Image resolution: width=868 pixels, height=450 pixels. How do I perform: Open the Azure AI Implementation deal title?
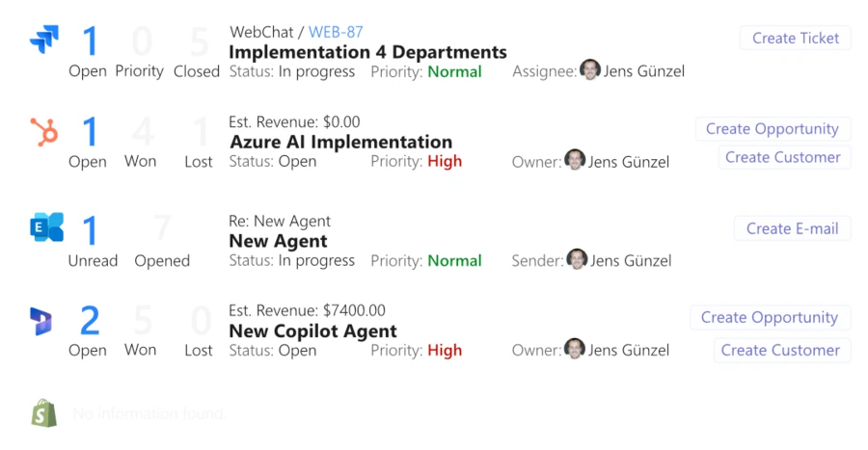pos(340,143)
